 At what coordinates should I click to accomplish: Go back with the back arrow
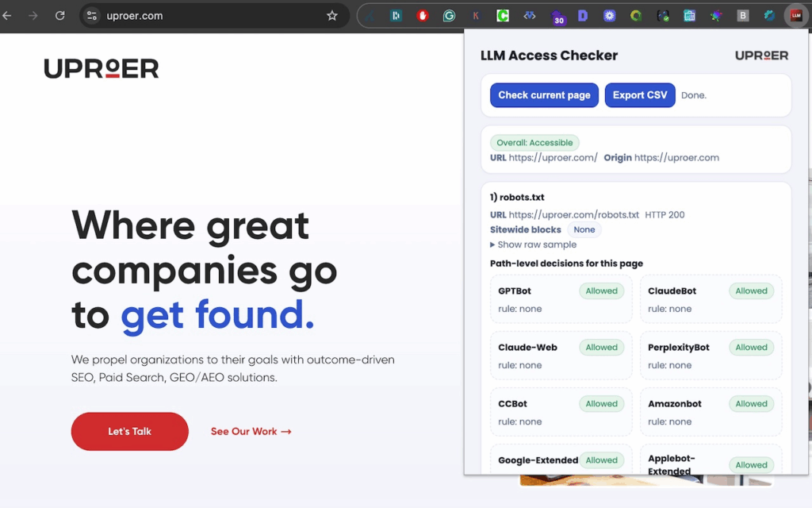pos(6,16)
